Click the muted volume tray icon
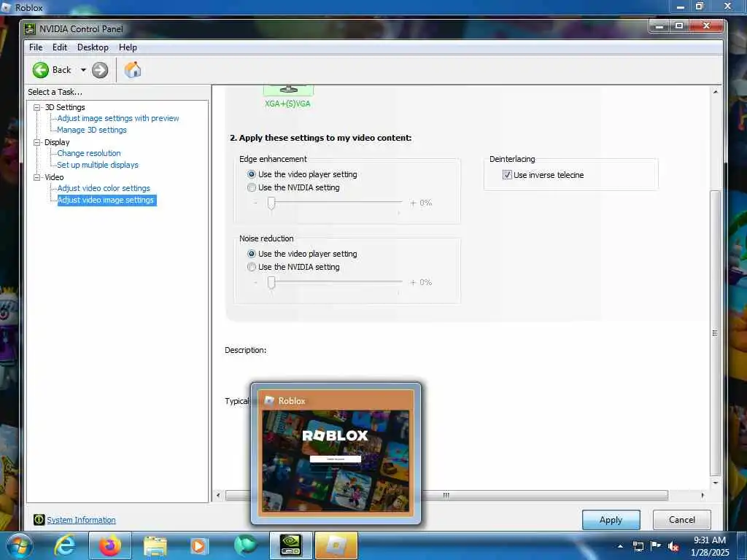The height and width of the screenshot is (560, 747). pos(673,546)
